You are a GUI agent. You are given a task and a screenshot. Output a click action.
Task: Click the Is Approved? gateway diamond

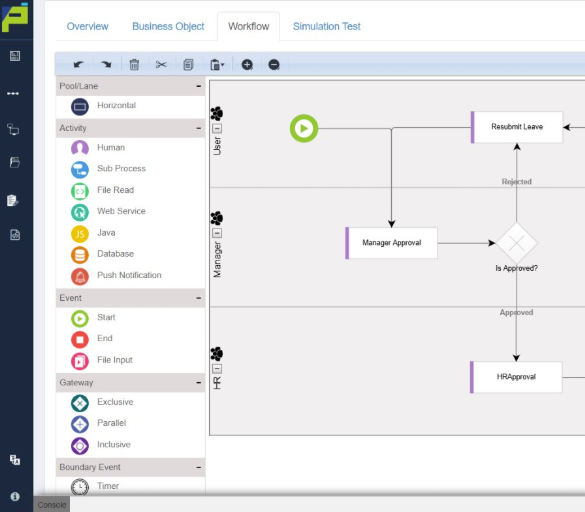tap(516, 243)
